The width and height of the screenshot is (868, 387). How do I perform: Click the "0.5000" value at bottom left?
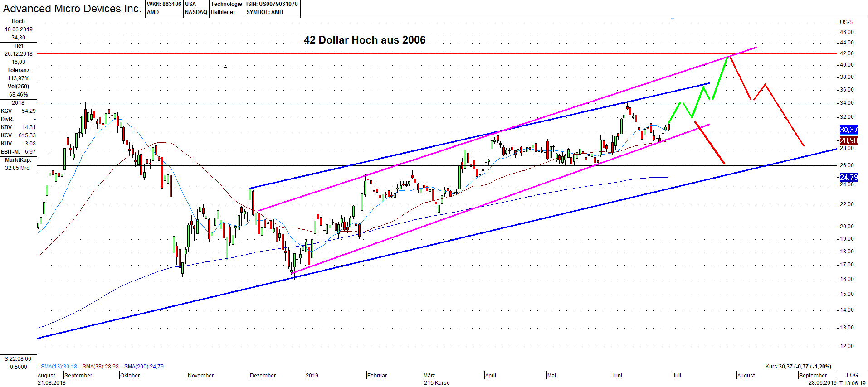click(19, 367)
